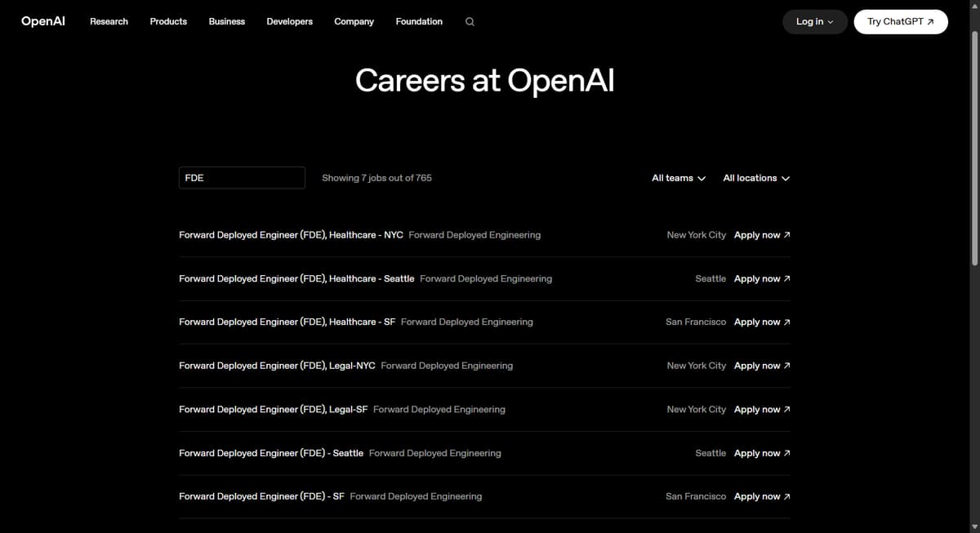980x533 pixels.
Task: Focus the job search field containing FDE
Action: pos(242,178)
